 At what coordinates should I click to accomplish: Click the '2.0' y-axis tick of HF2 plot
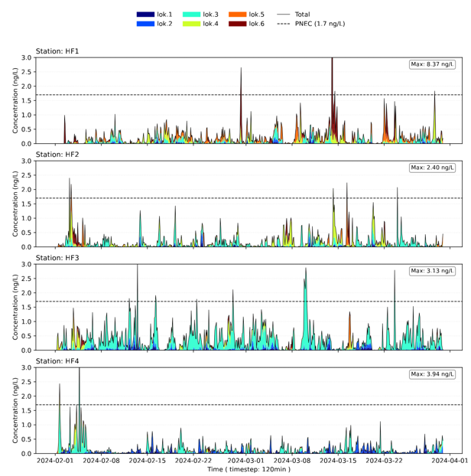[27, 190]
